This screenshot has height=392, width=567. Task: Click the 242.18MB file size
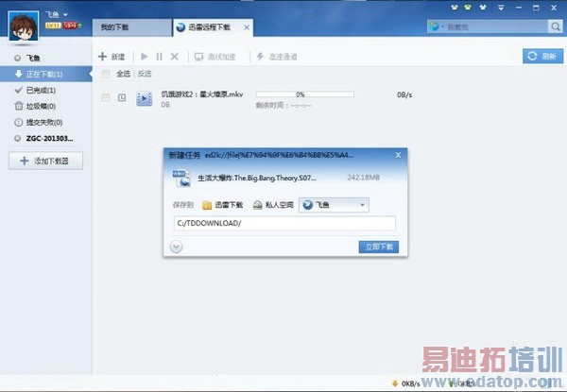(363, 178)
